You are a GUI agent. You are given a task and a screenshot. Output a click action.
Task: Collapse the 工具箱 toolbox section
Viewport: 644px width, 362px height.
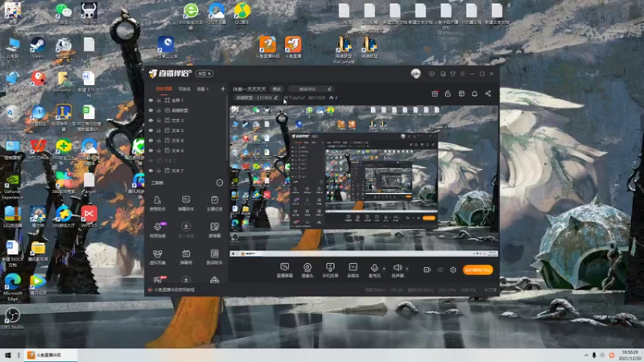219,183
